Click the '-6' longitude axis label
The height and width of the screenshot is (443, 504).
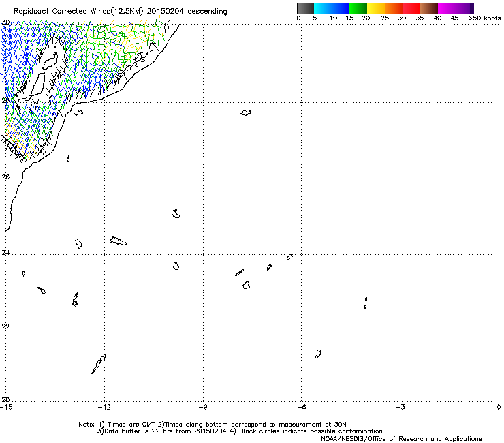[301, 408]
